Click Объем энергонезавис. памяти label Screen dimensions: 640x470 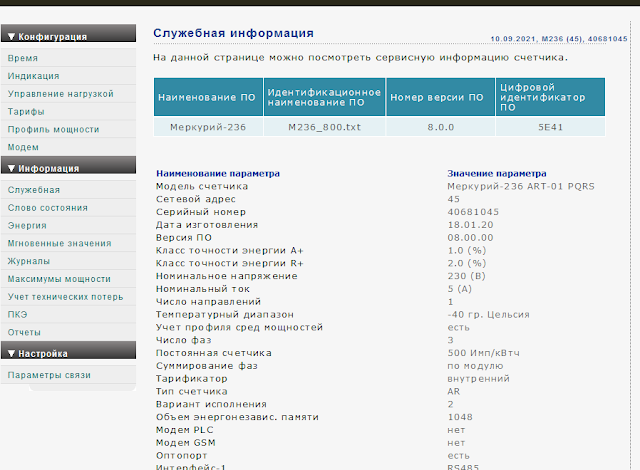click(237, 417)
